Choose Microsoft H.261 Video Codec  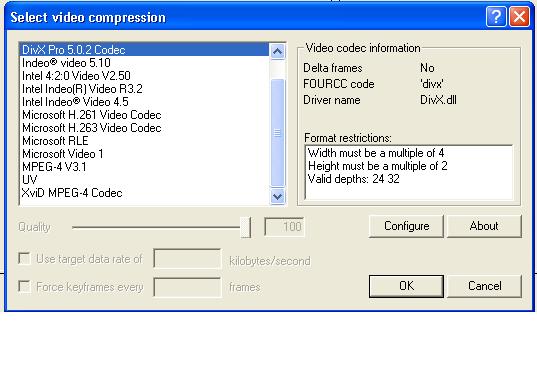145,115
